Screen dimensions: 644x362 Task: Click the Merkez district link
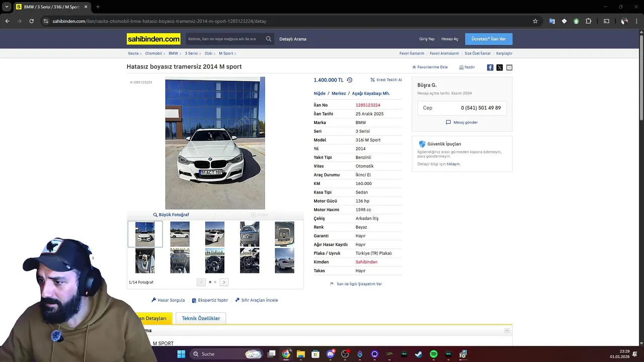point(339,94)
